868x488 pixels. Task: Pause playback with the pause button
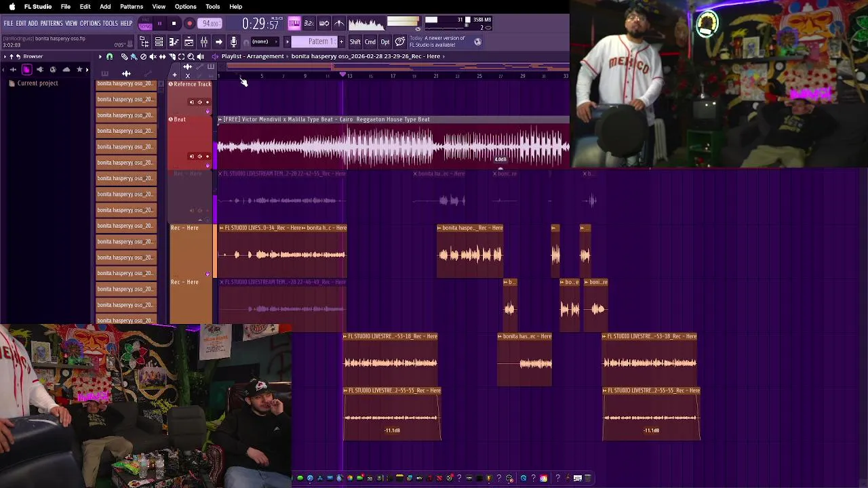[160, 24]
